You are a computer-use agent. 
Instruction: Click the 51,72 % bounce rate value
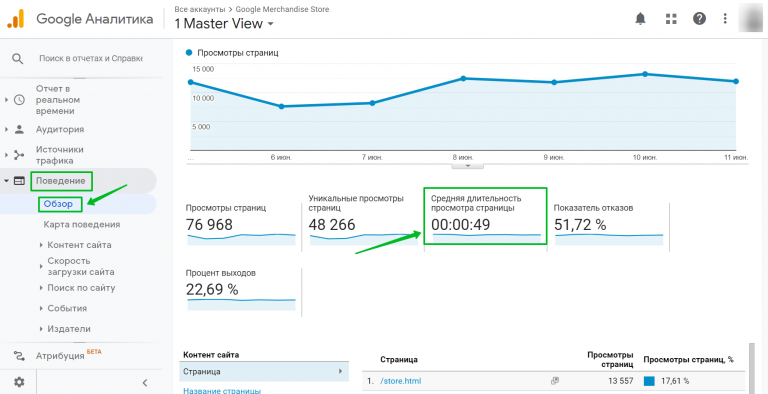pyautogui.click(x=580, y=224)
